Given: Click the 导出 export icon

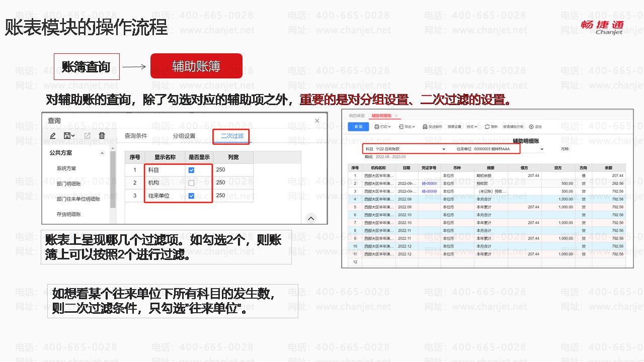Looking at the screenshot, I should tap(400, 127).
